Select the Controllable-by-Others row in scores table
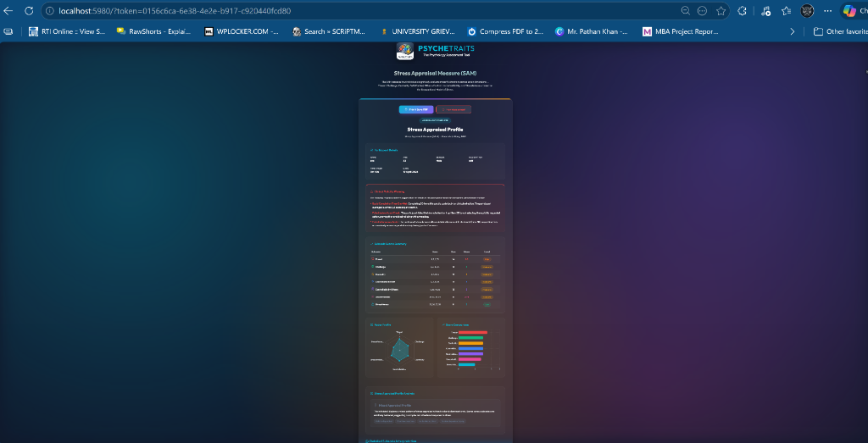 coord(435,289)
